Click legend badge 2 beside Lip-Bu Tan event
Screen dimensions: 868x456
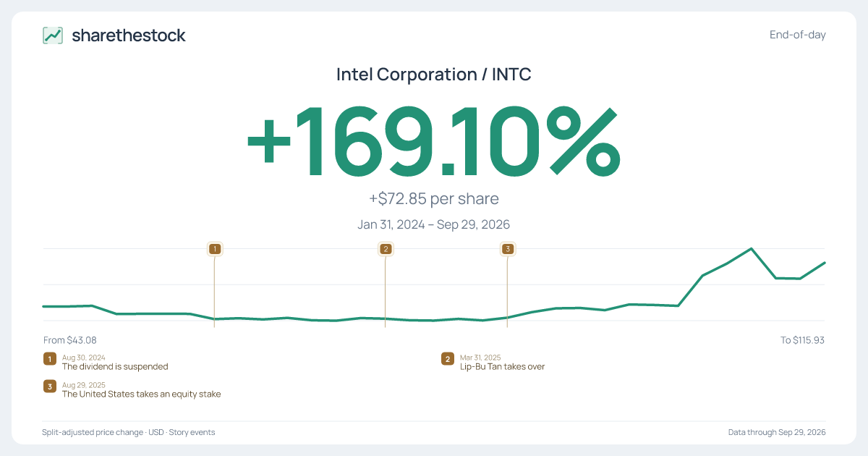click(448, 359)
